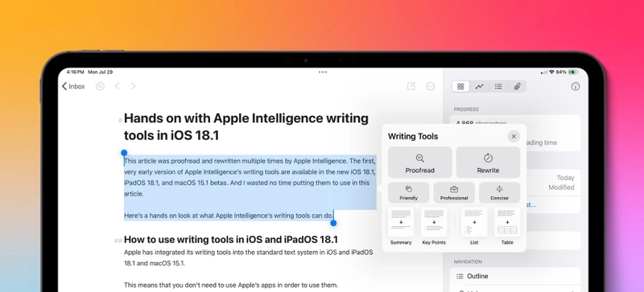Grab the top selection handle

[x=124, y=153]
